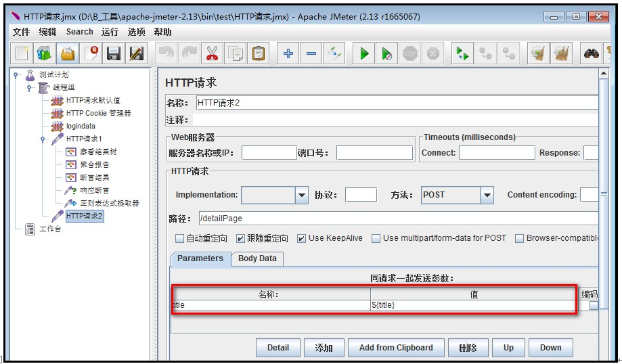This screenshot has height=364, width=622.
Task: Uncheck the 跟随重定向 checkbox
Action: click(240, 238)
